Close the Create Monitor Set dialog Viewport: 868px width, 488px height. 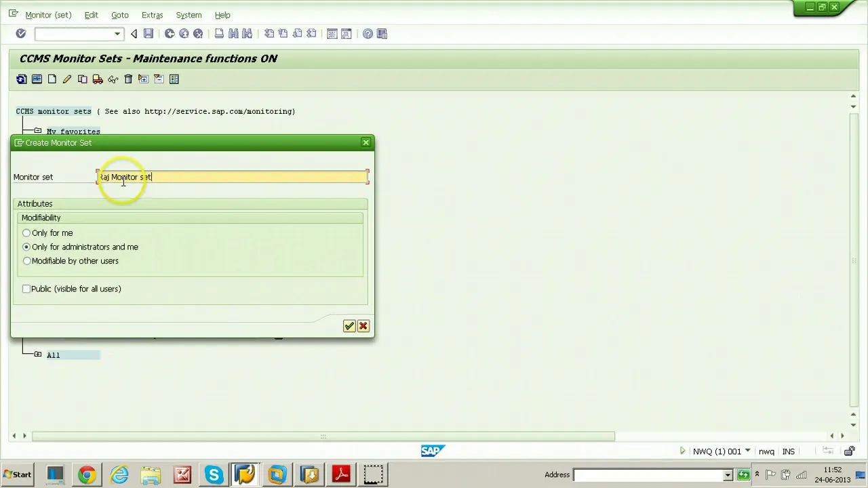pos(366,142)
